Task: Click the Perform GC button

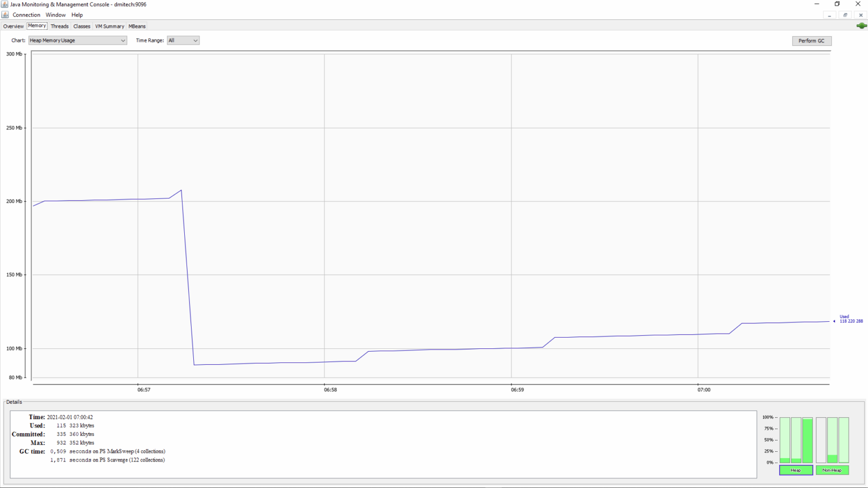Action: (x=811, y=41)
